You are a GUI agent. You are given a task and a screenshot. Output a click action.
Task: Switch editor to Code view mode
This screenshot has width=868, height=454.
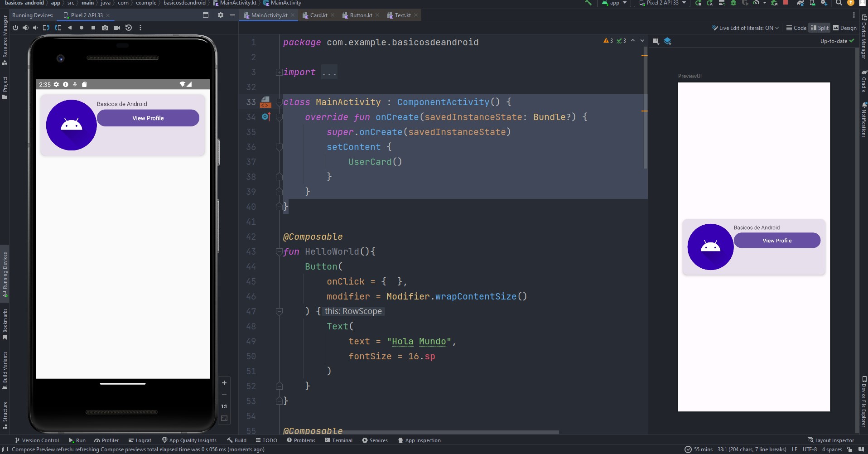click(796, 28)
